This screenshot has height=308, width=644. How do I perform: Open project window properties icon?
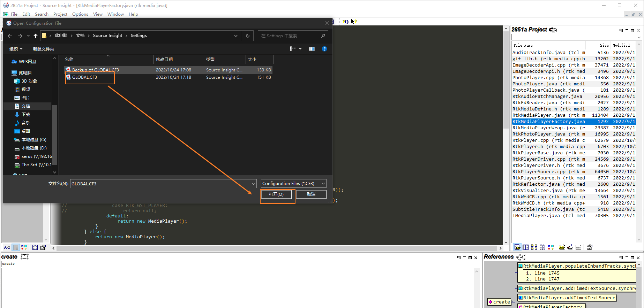click(x=590, y=247)
